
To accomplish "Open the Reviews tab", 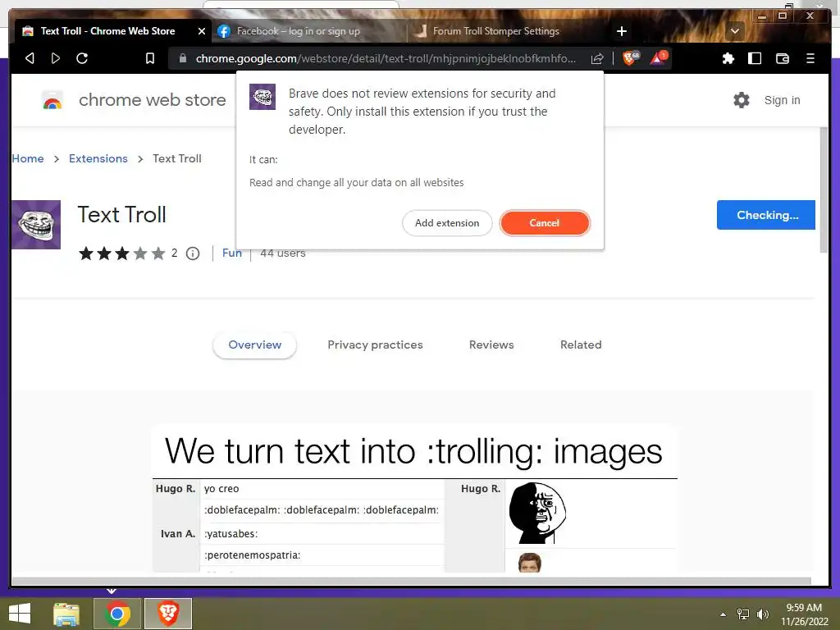I will (491, 345).
